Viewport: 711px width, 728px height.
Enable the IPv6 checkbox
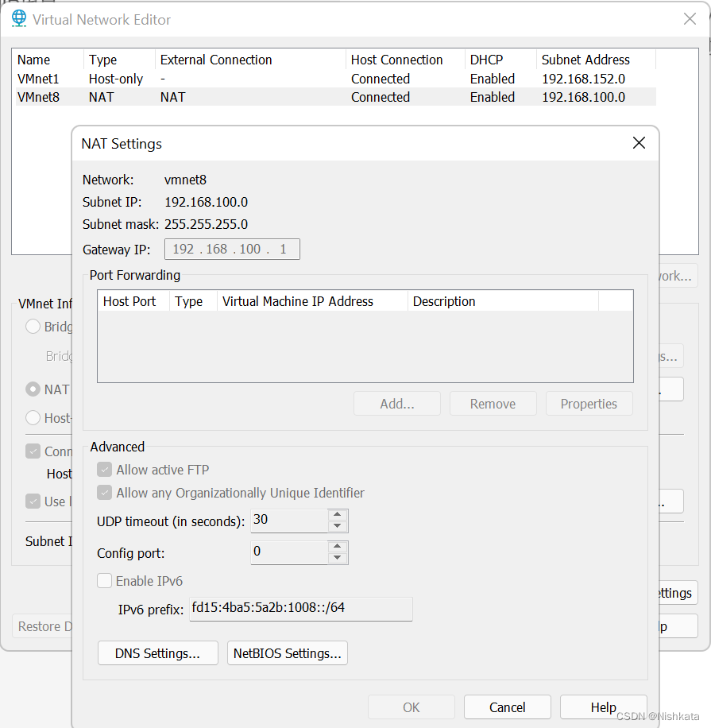(x=104, y=581)
